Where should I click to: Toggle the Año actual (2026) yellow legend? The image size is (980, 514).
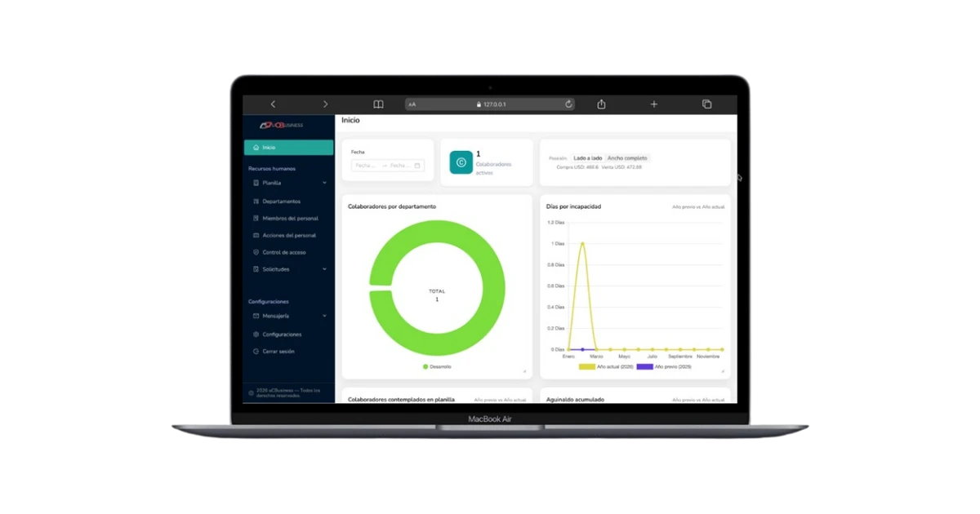(606, 367)
